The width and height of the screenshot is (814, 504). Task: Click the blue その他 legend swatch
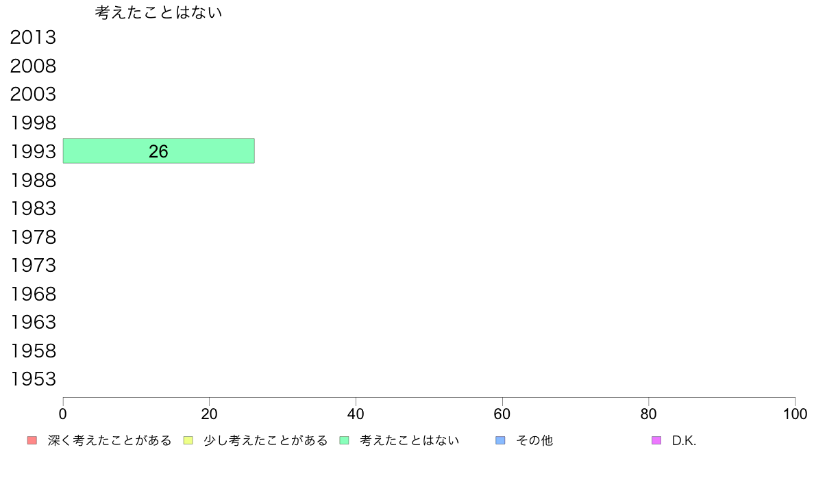tap(500, 440)
